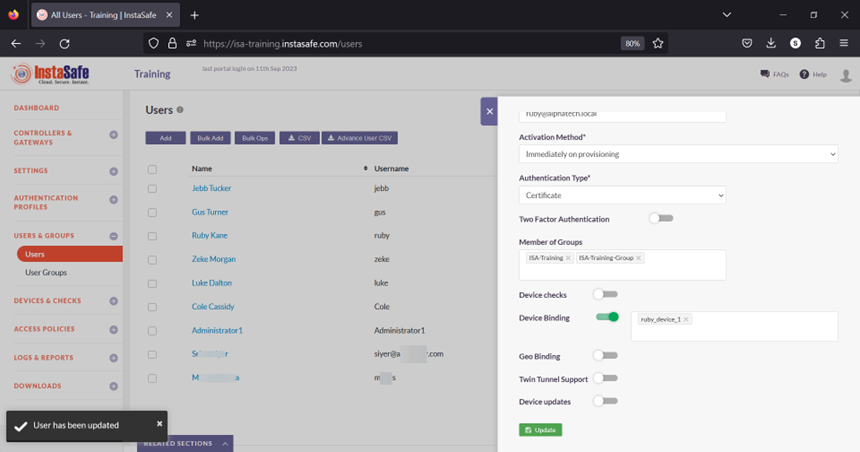Reload the page
This screenshot has height=452, width=860.
[x=65, y=43]
